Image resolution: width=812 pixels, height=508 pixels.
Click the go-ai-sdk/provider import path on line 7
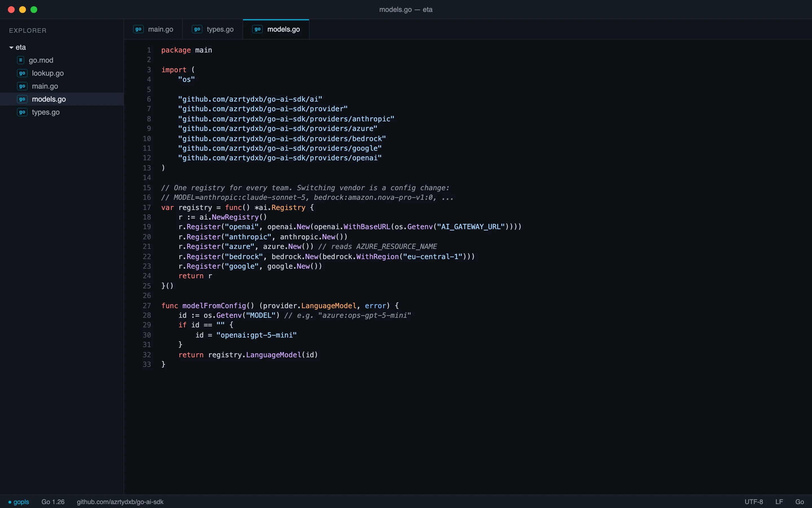click(263, 109)
